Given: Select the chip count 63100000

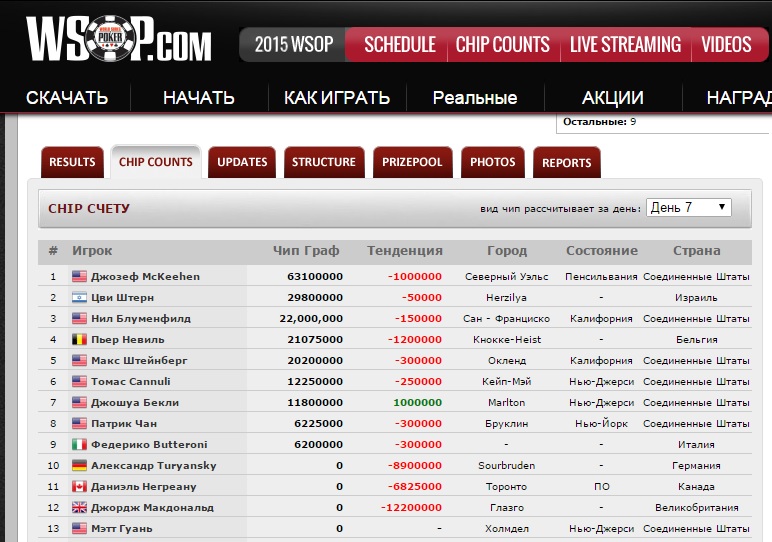Looking at the screenshot, I should (315, 276).
